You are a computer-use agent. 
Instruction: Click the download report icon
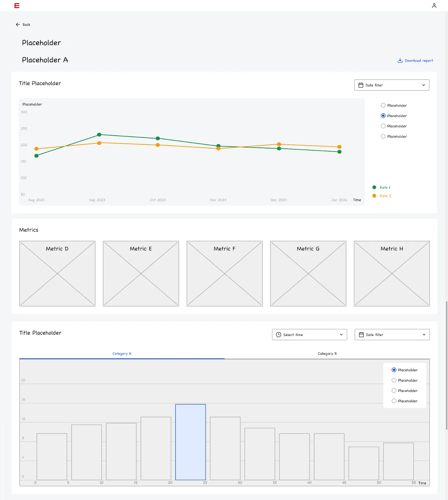[400, 60]
